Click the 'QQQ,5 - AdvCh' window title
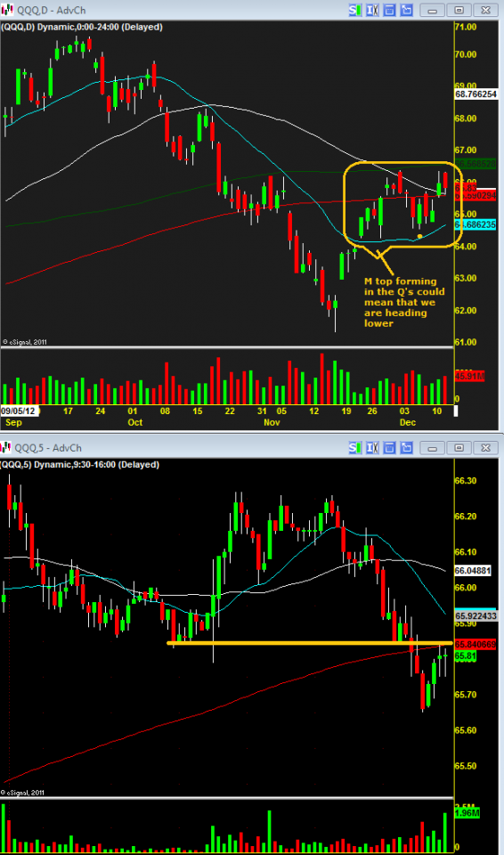Viewport: 504px width, 855px height. [49, 448]
